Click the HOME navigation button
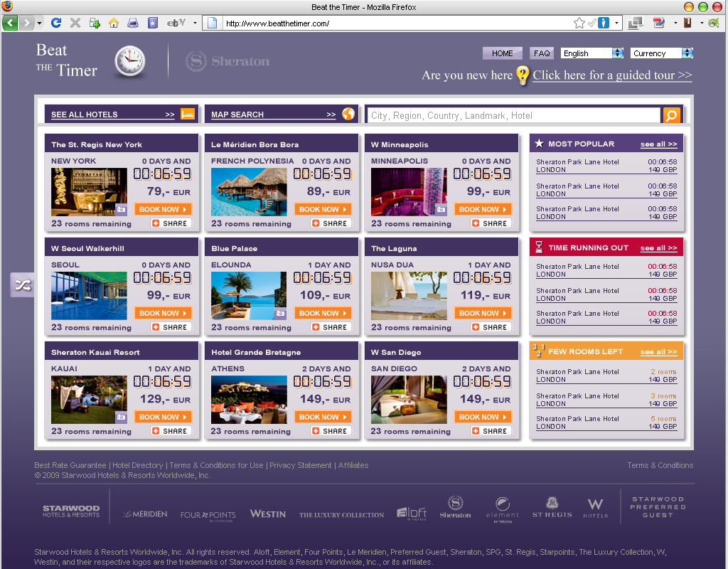The height and width of the screenshot is (569, 728). pos(503,53)
